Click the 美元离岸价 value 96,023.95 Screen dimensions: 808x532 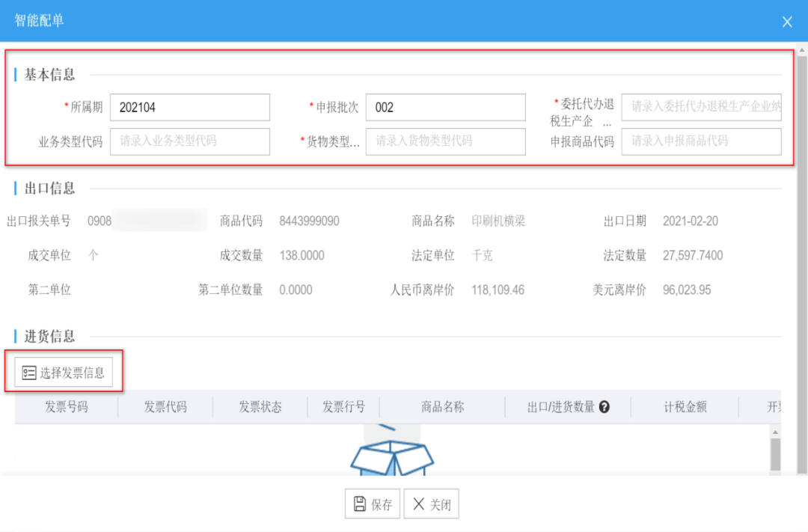[687, 290]
